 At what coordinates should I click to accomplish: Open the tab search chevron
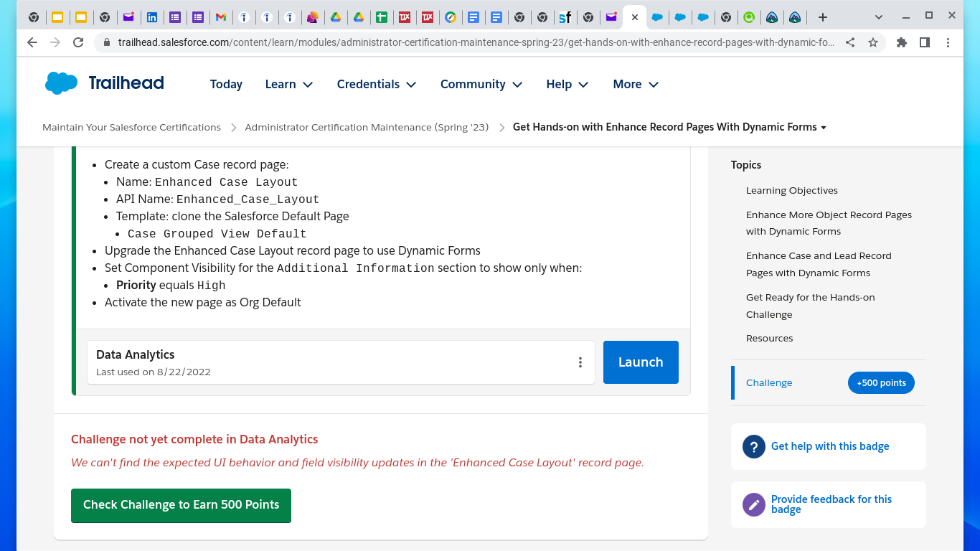click(880, 17)
